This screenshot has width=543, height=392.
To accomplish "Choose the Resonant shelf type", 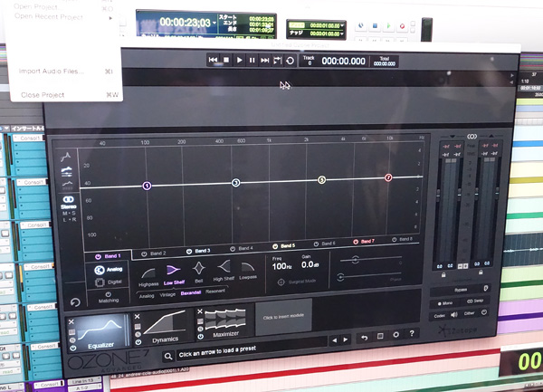I will [x=215, y=292].
